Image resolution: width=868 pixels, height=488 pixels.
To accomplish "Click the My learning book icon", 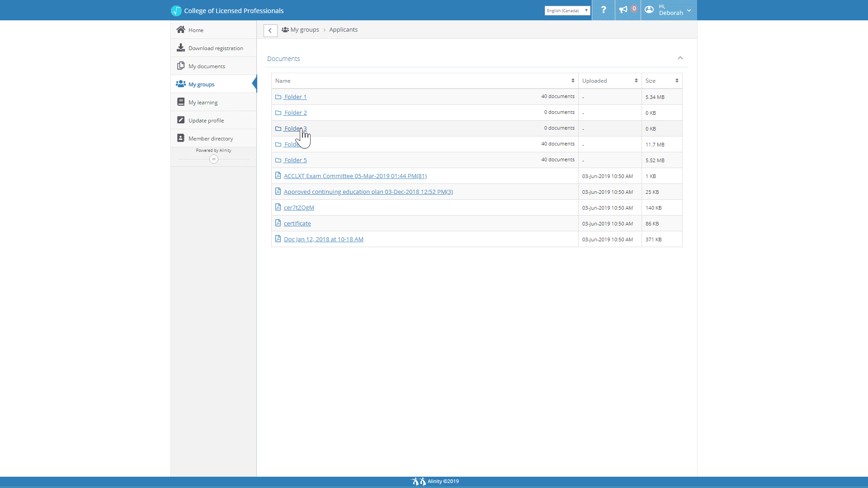I will pos(181,102).
